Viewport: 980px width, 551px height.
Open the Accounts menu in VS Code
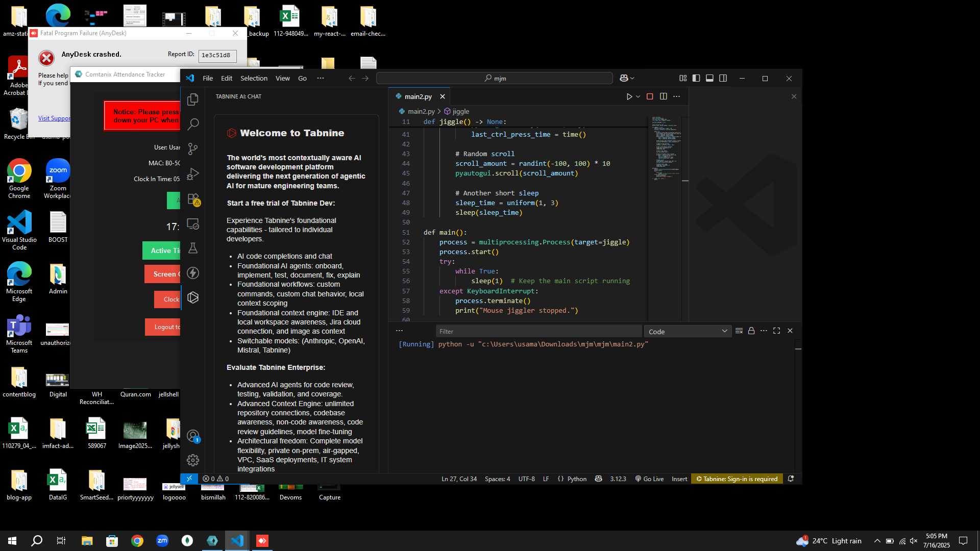click(x=193, y=436)
